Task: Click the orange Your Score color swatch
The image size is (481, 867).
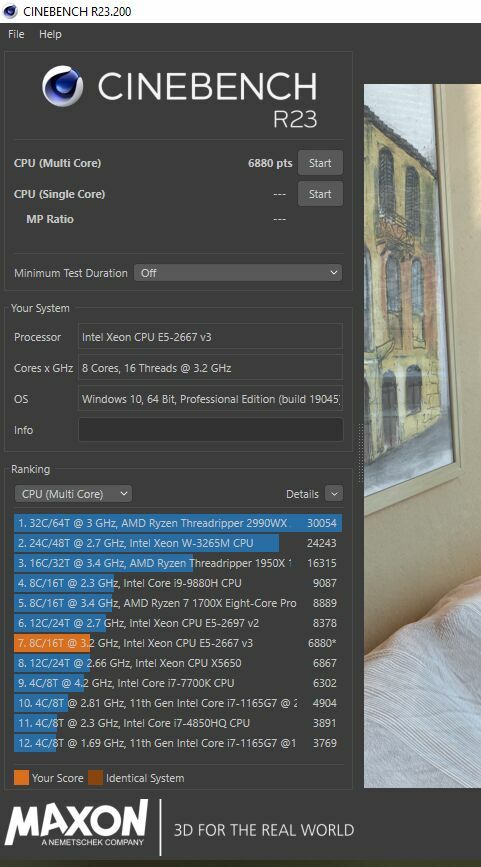Action: (x=21, y=778)
